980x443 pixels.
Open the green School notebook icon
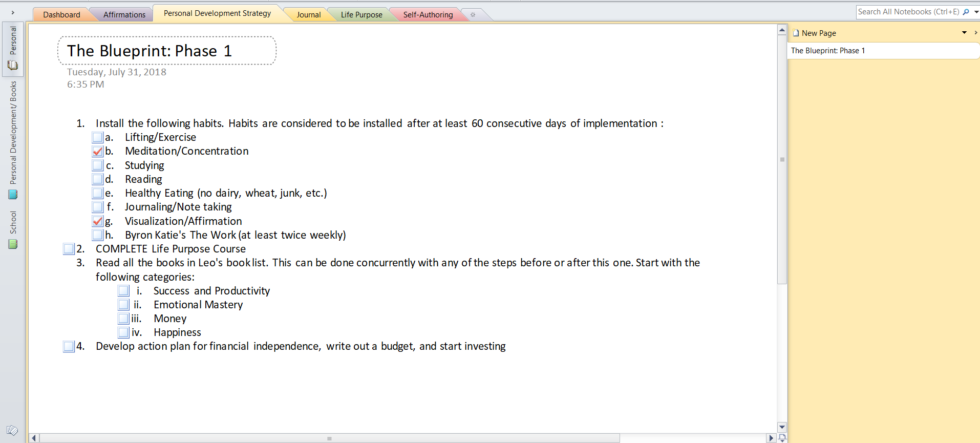13,244
